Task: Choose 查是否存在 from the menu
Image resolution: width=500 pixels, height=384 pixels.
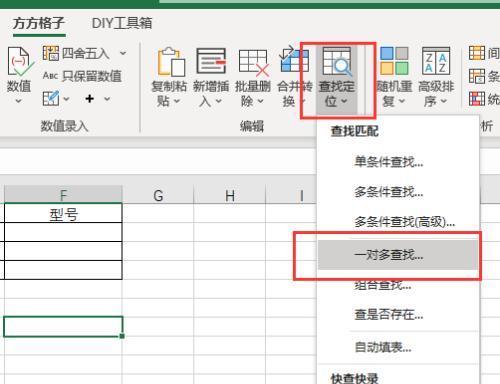Action: 398,314
